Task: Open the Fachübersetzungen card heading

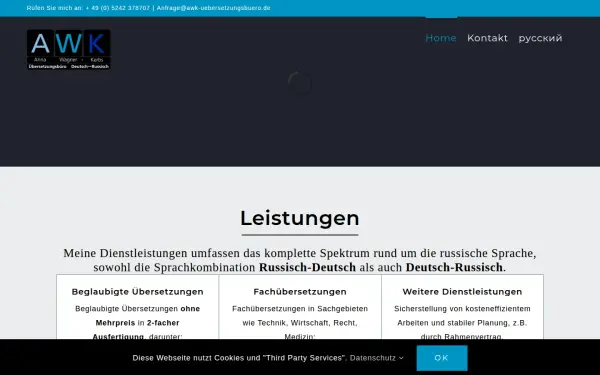Action: point(300,292)
